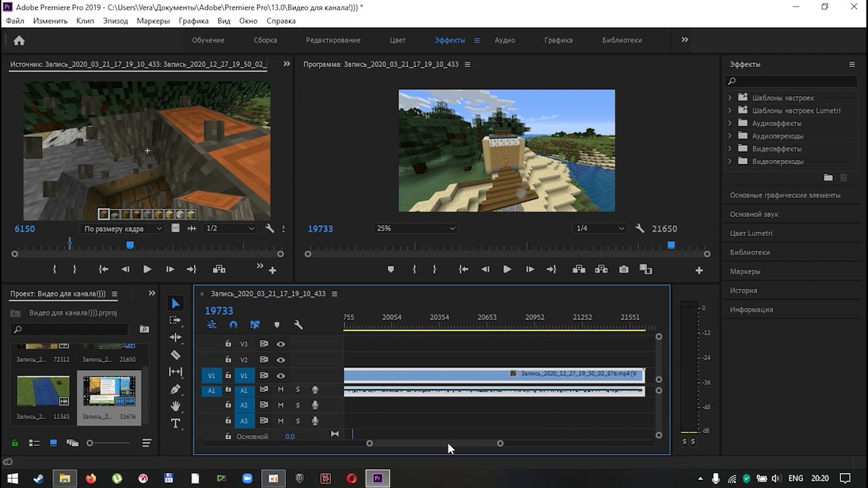Viewport: 868px width, 488px height.
Task: Open Program playback resolution 1/4 dropdown
Action: coord(600,228)
